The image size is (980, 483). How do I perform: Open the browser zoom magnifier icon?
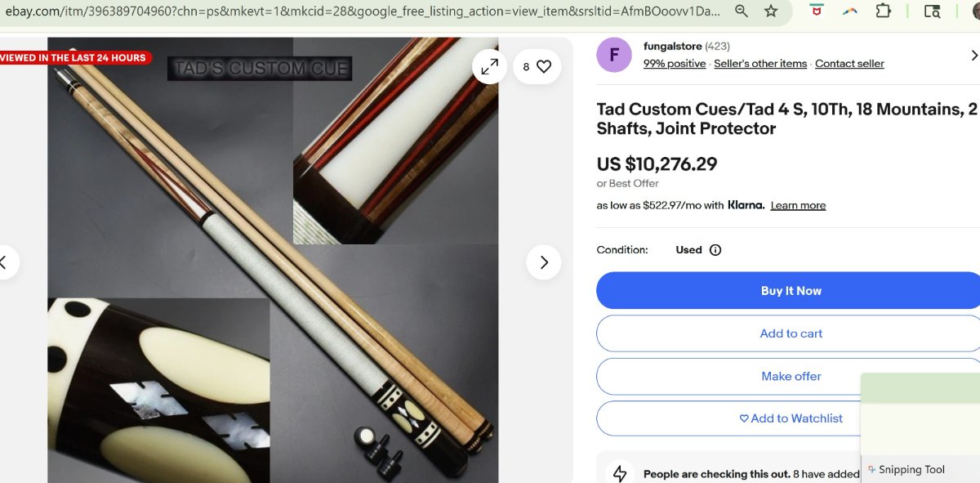[742, 11]
